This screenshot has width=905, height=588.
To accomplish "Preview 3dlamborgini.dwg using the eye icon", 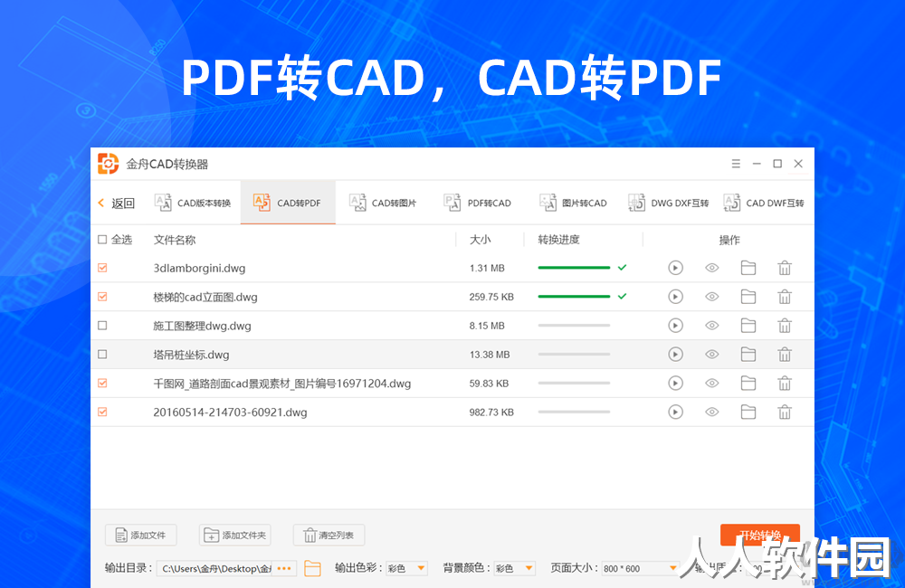I will coord(711,268).
